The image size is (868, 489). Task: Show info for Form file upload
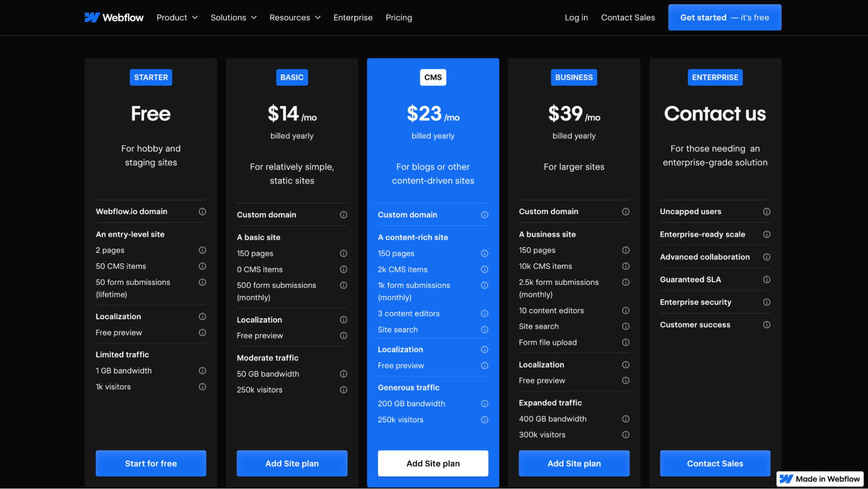click(626, 343)
